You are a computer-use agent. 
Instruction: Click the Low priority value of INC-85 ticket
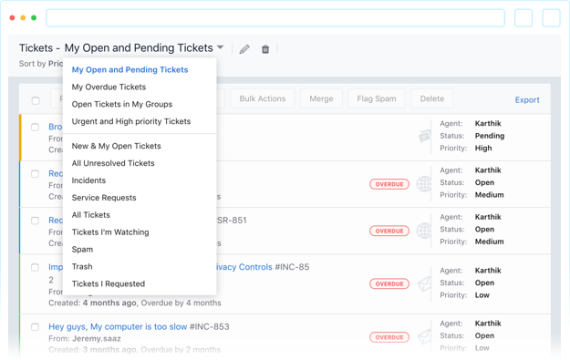482,295
